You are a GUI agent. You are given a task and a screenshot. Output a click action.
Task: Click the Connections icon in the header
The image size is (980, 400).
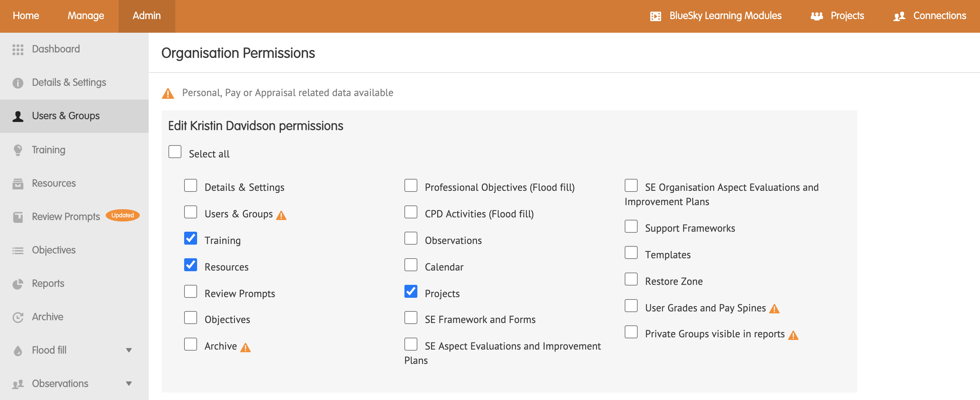click(900, 16)
